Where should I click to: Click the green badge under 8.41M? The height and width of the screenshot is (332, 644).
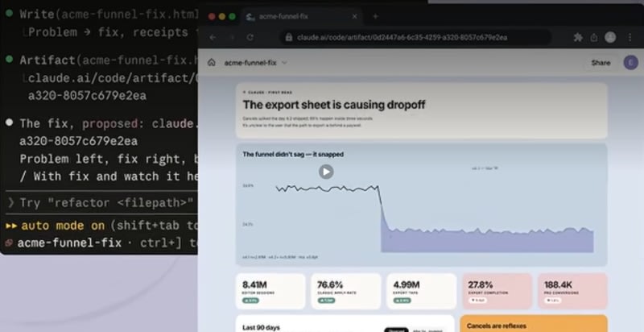250,301
